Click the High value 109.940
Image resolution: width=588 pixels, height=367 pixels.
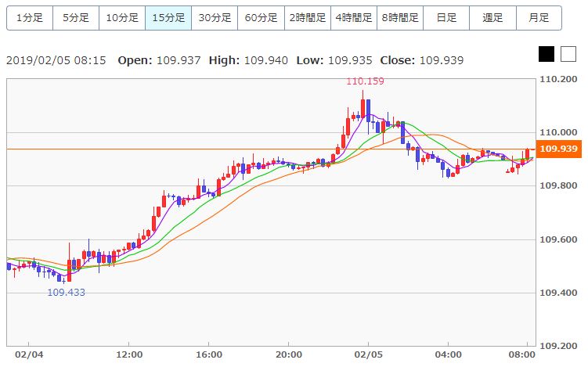(x=266, y=60)
